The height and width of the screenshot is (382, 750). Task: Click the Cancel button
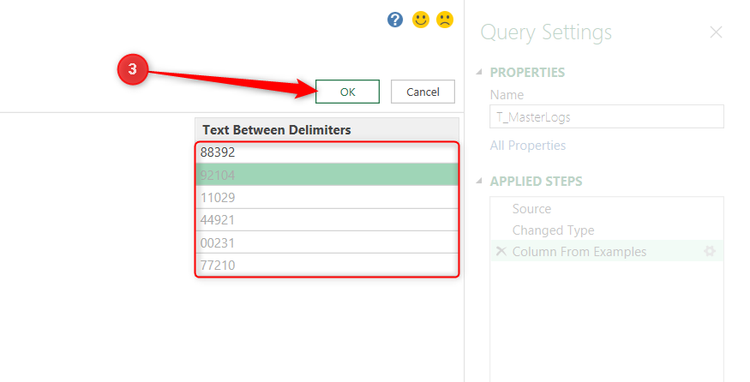[423, 91]
